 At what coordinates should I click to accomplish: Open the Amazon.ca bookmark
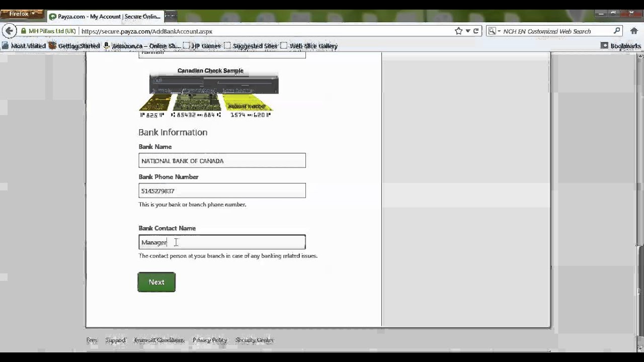(142, 46)
